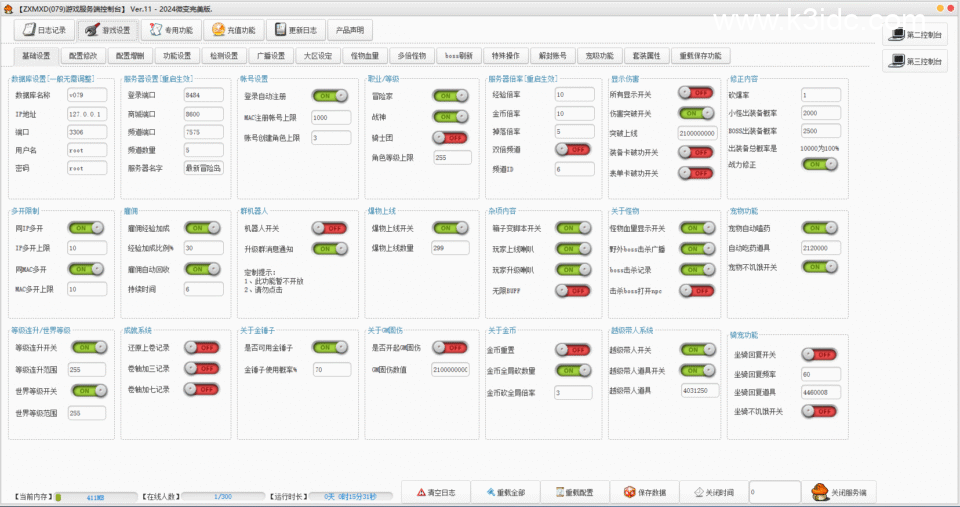This screenshot has width=960, height=507.
Task: Toggle the 怪物血量显示开关 switch
Action: (697, 228)
